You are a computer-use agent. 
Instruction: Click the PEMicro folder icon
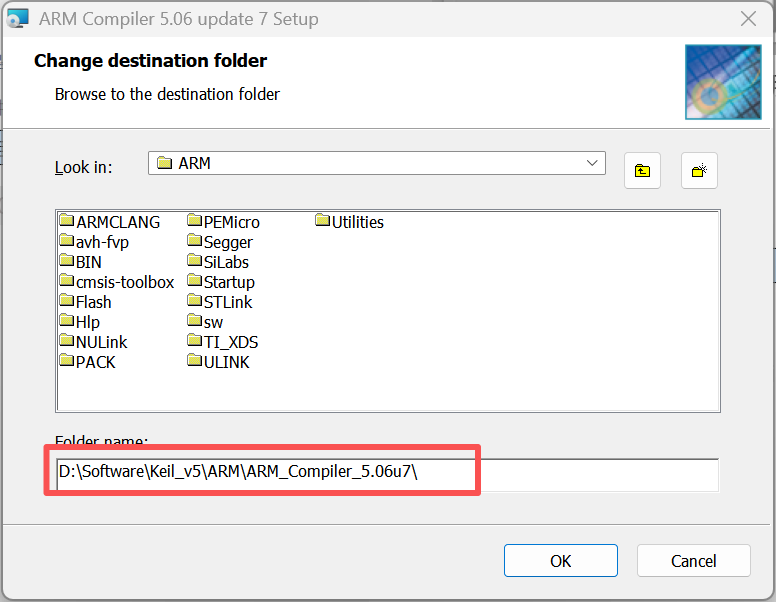click(x=194, y=220)
